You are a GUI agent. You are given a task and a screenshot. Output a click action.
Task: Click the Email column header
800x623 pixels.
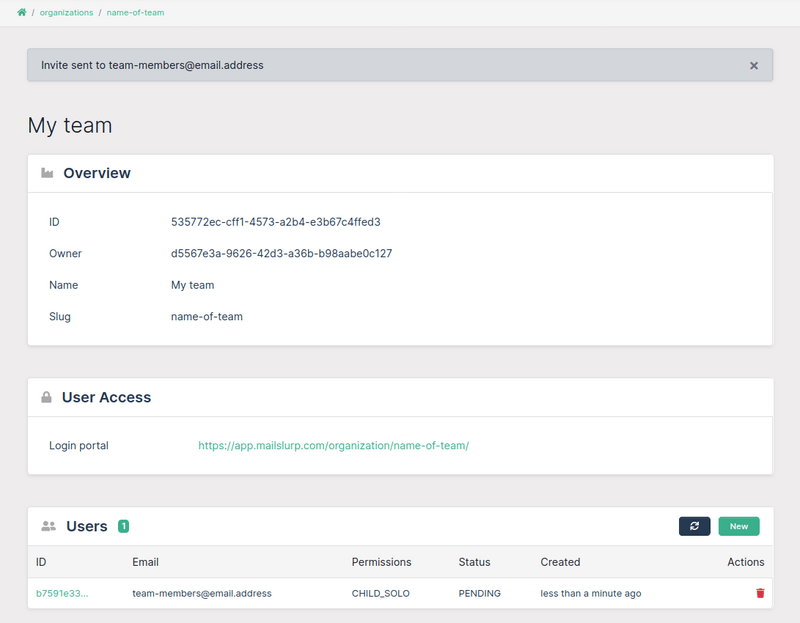(x=145, y=562)
